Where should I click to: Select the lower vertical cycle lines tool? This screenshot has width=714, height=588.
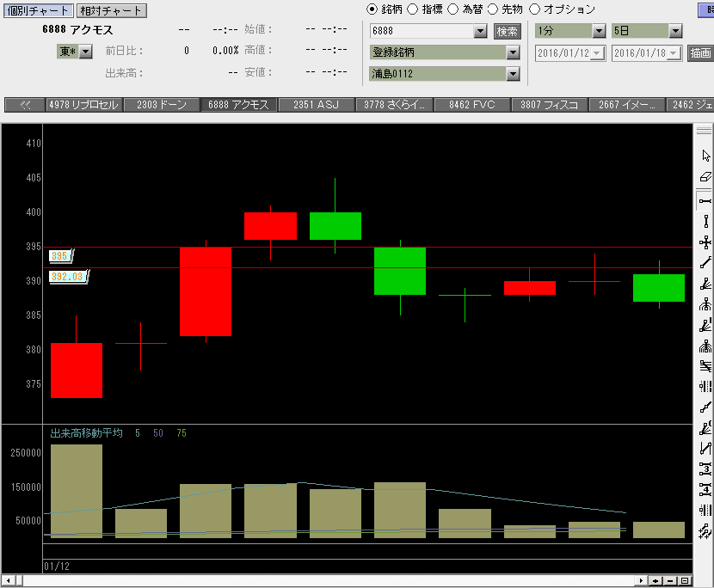pyautogui.click(x=705, y=510)
